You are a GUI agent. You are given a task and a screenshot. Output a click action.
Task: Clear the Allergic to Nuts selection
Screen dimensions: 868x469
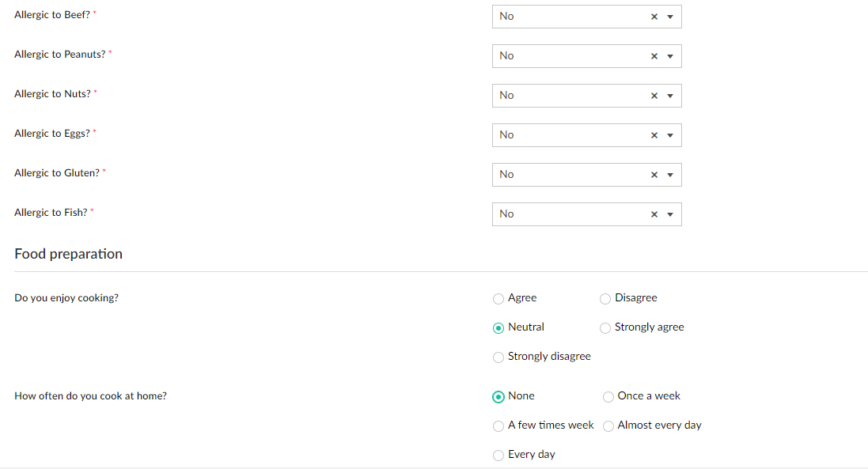pyautogui.click(x=654, y=96)
